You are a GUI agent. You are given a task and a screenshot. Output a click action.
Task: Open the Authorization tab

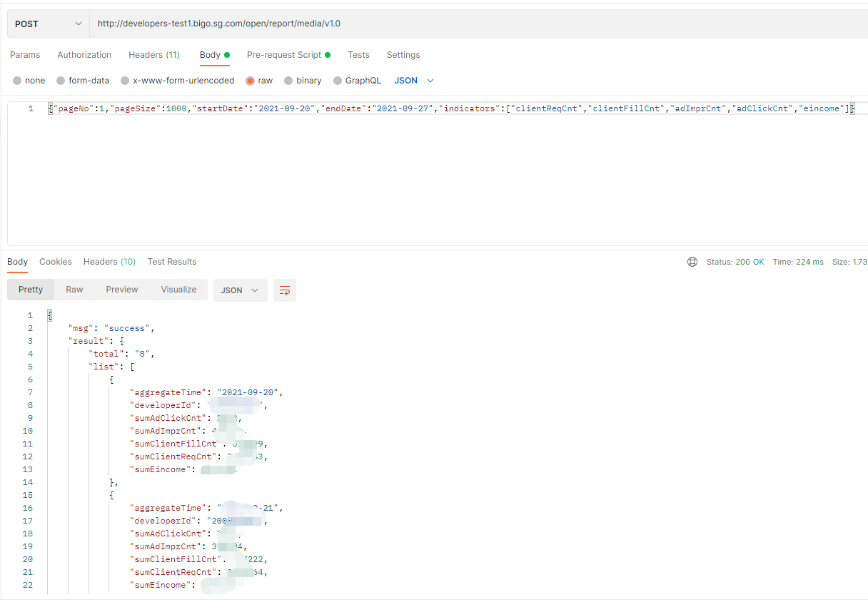[84, 55]
